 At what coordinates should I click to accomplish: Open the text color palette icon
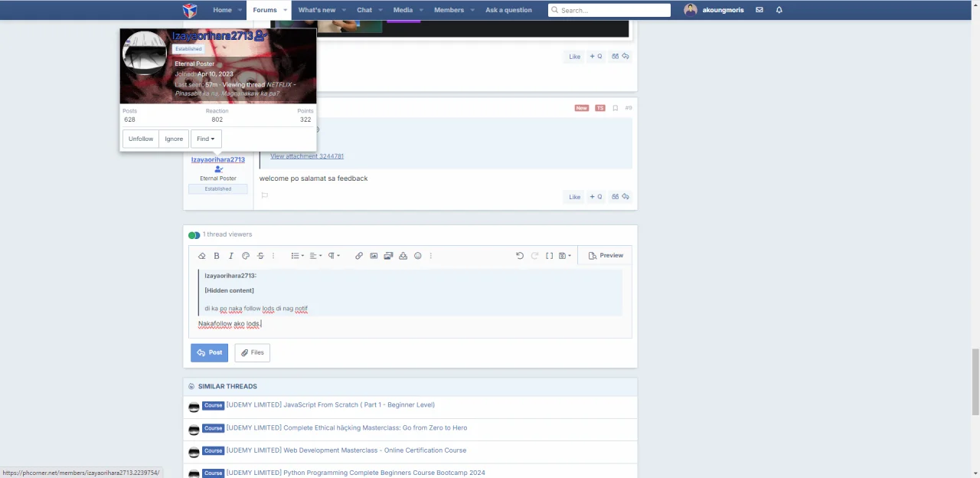coord(246,256)
